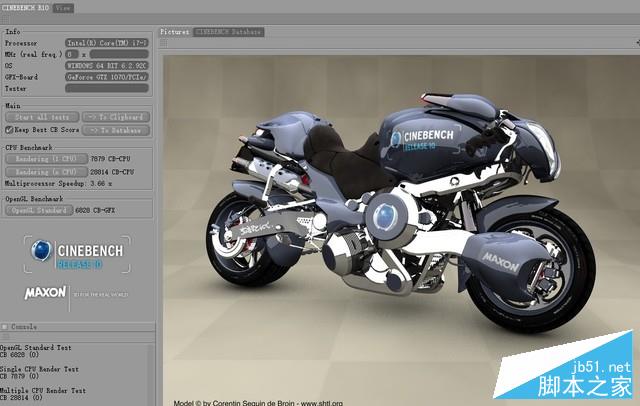Open the View menu
Viewport: 640px width, 406px height.
[x=63, y=8]
